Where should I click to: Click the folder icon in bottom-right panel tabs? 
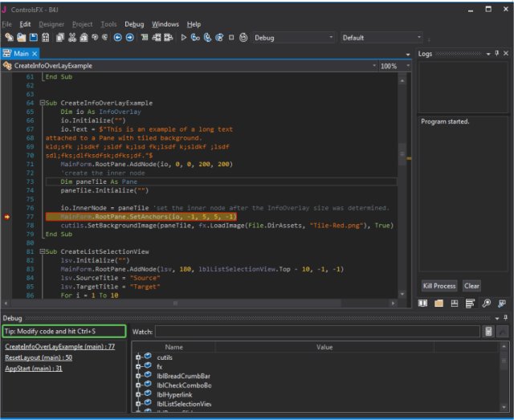click(439, 303)
